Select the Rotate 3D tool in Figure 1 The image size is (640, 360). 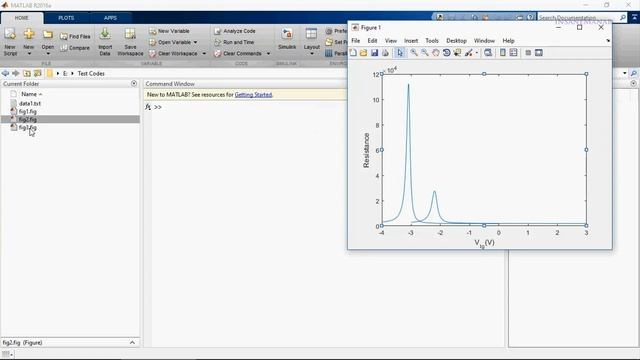[447, 53]
